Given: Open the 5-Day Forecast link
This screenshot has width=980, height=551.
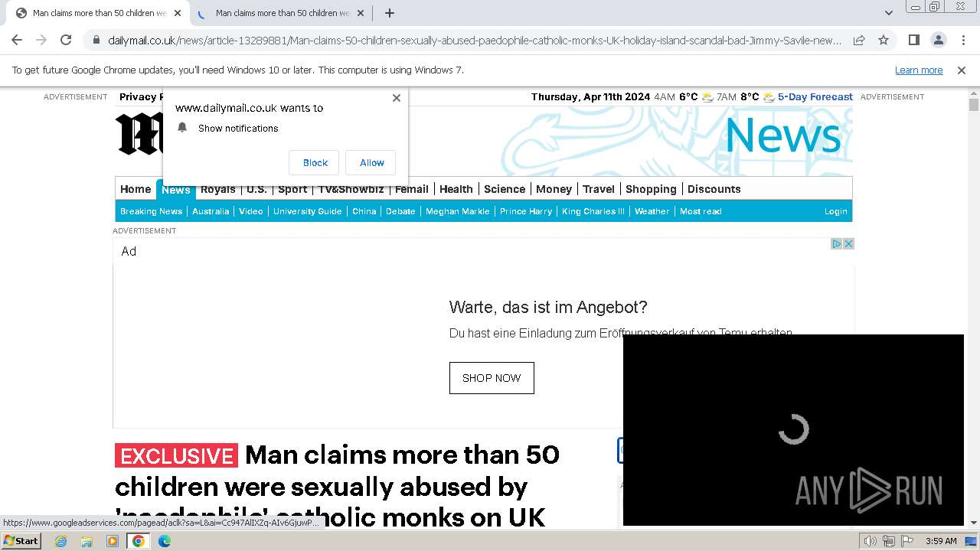Looking at the screenshot, I should point(815,97).
